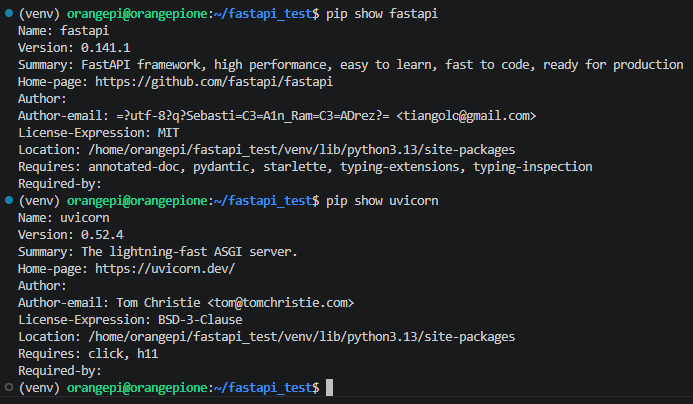Click 'Required-by:' under the fastapi output
Viewport: 693px width, 404px height.
60,184
